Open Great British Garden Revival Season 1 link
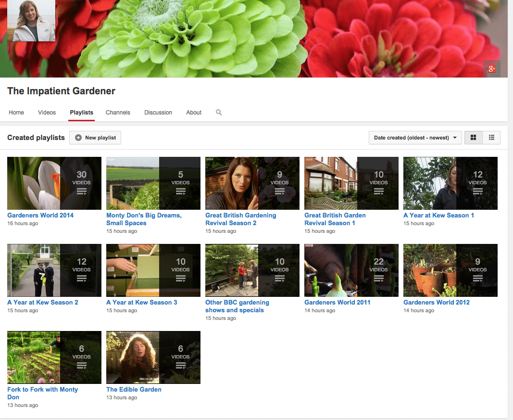This screenshot has height=420, width=513. coord(335,219)
